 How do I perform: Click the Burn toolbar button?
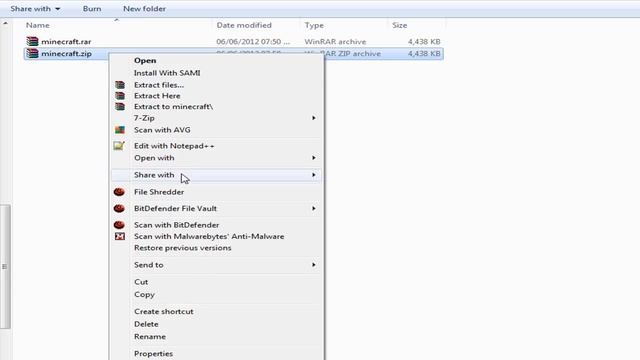click(x=92, y=9)
